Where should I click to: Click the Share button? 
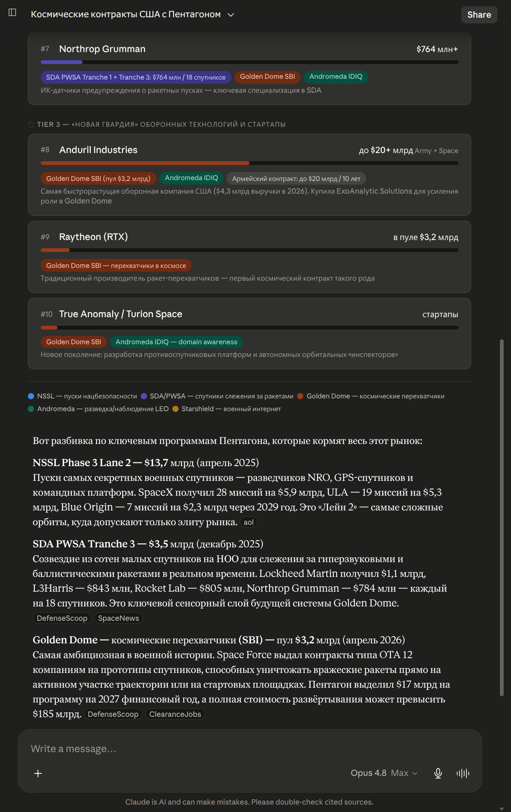479,15
